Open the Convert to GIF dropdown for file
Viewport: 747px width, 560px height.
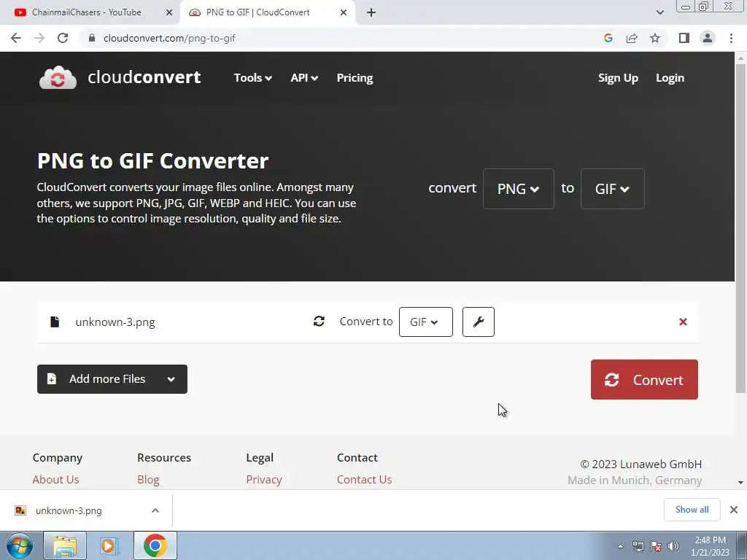click(x=425, y=322)
